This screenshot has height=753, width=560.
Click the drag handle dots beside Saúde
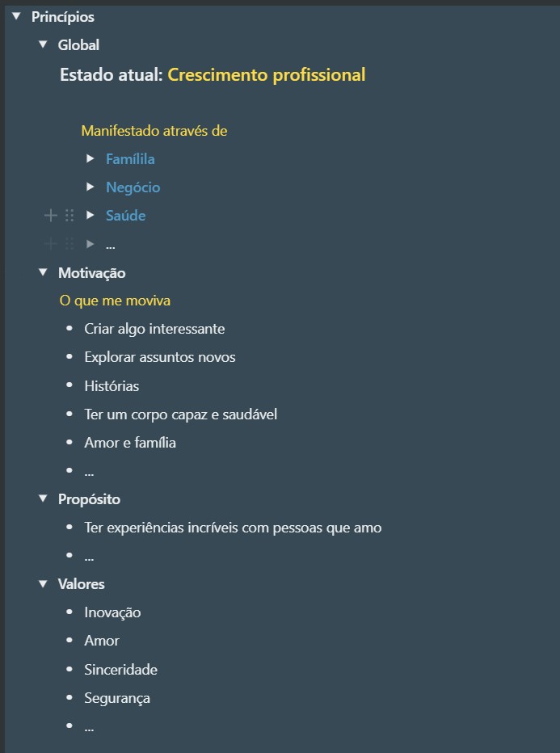pos(69,216)
